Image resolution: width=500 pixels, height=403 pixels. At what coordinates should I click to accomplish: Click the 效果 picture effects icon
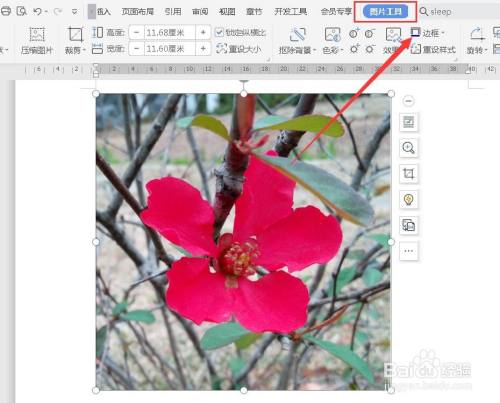[393, 35]
